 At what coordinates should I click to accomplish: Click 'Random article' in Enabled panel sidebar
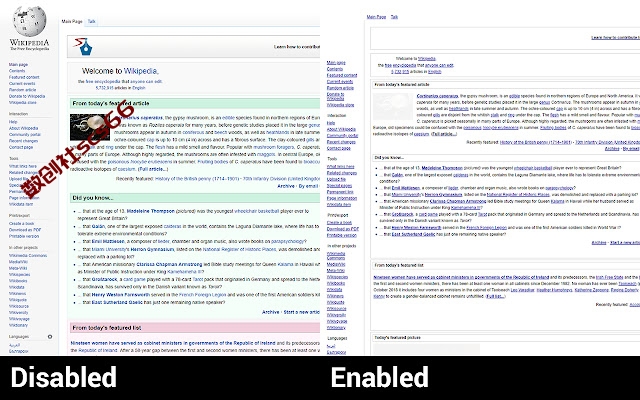340,88
